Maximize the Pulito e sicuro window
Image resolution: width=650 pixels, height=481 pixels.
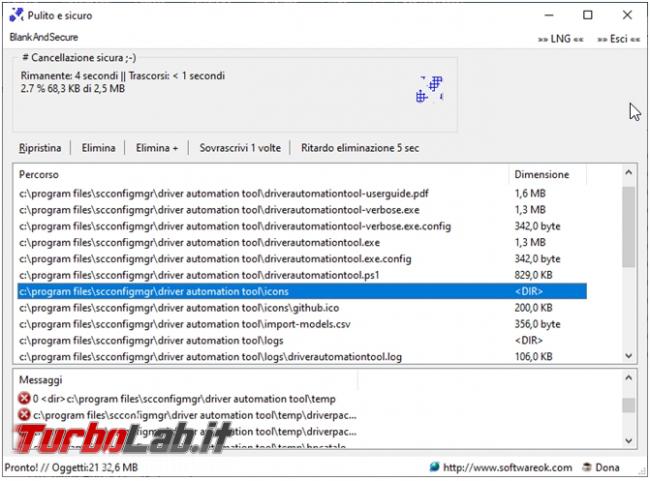coord(588,15)
